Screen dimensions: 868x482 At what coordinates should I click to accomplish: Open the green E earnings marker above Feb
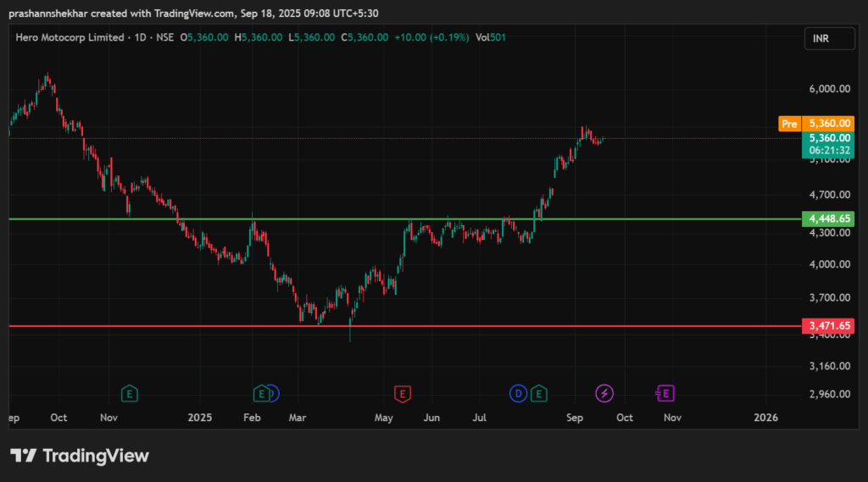click(x=262, y=393)
